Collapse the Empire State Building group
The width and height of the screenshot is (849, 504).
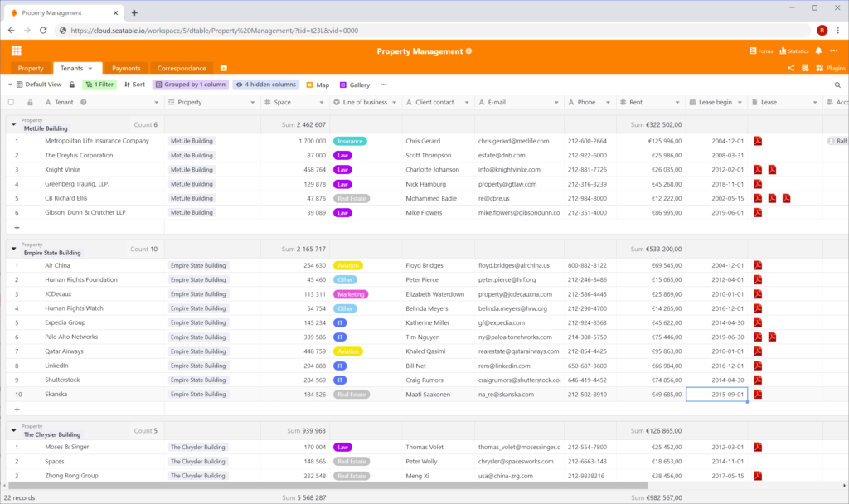pyautogui.click(x=13, y=249)
